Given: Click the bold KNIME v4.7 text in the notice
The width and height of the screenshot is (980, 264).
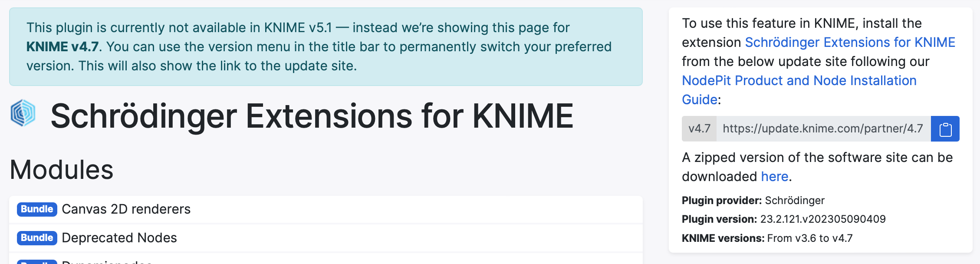Looking at the screenshot, I should coord(62,47).
